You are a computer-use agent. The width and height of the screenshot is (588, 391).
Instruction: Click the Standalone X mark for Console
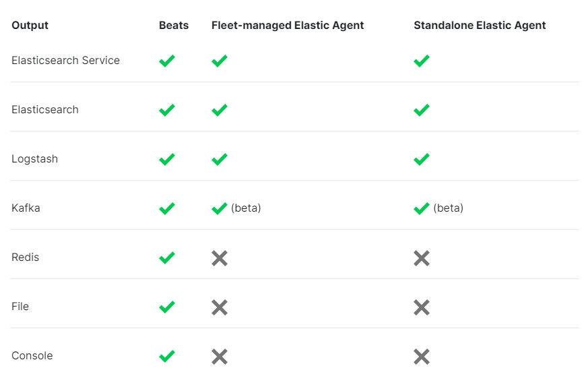tap(422, 357)
